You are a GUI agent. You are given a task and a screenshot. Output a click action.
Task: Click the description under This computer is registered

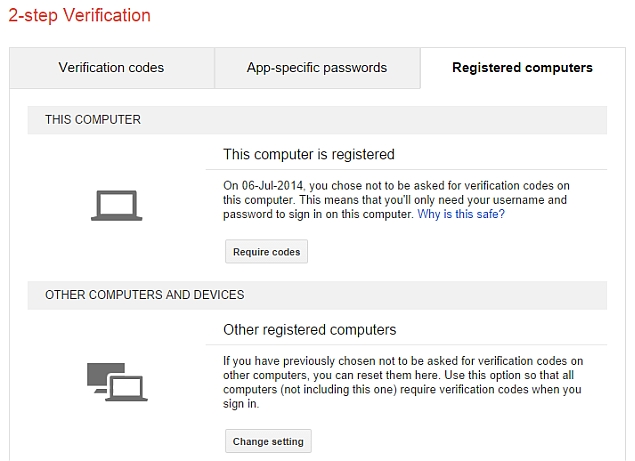396,200
